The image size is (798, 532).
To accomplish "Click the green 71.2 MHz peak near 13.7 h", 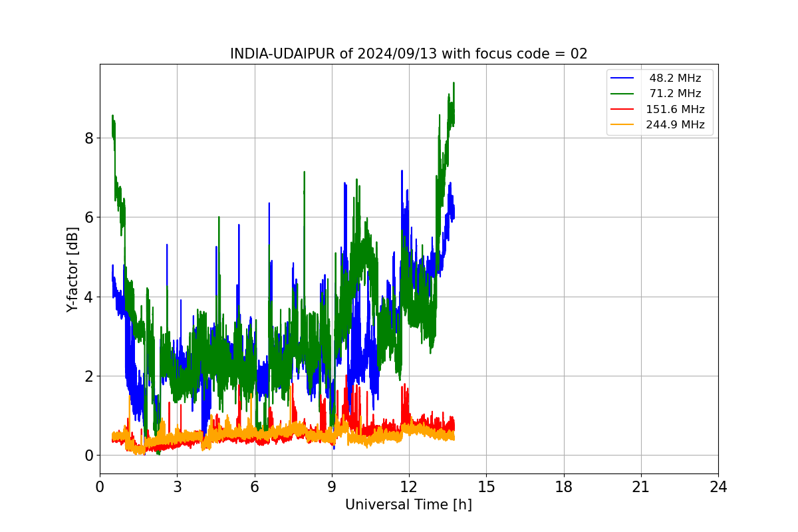I will pyautogui.click(x=454, y=84).
